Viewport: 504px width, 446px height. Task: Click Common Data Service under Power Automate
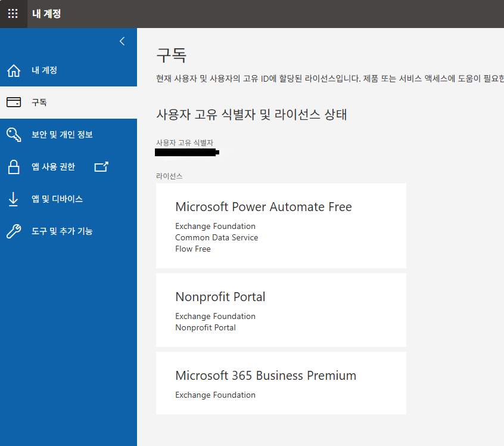(x=217, y=237)
